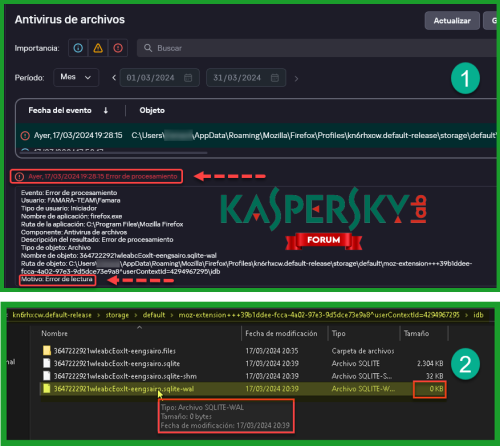Screen dimensions: 500x446
Task: Select event row Ayer, 17/03/2024 19:28:15
Action: 257,135
